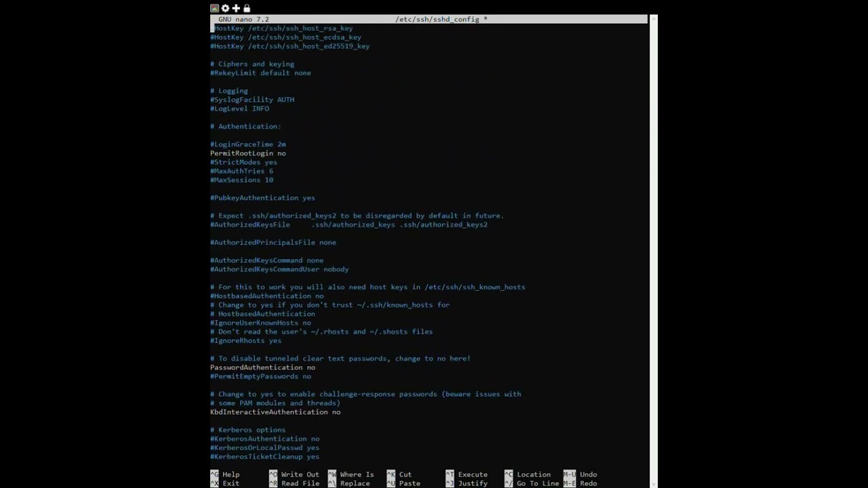The image size is (868, 488).
Task: Click the ^O Write Out shortcut
Action: tap(294, 474)
